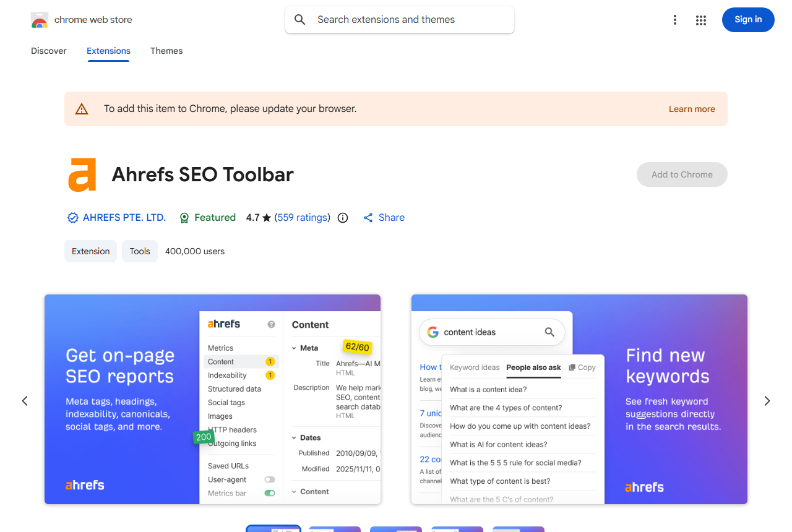
Task: Open the 'Find new keywords' screenshot
Action: 579,399
